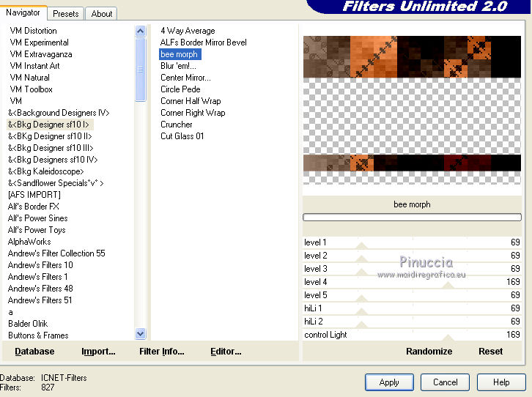This screenshot has height=397, width=532.
Task: Select Andrew's Filter Collection 55
Action: 56,253
